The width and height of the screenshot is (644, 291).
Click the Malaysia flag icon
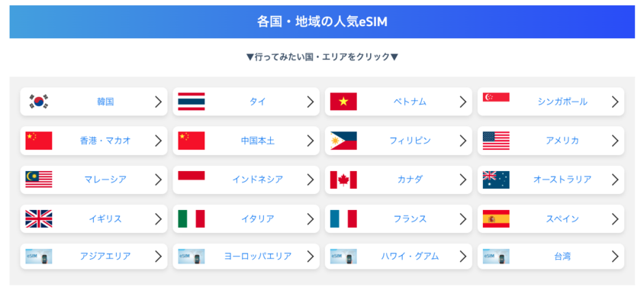(x=39, y=179)
